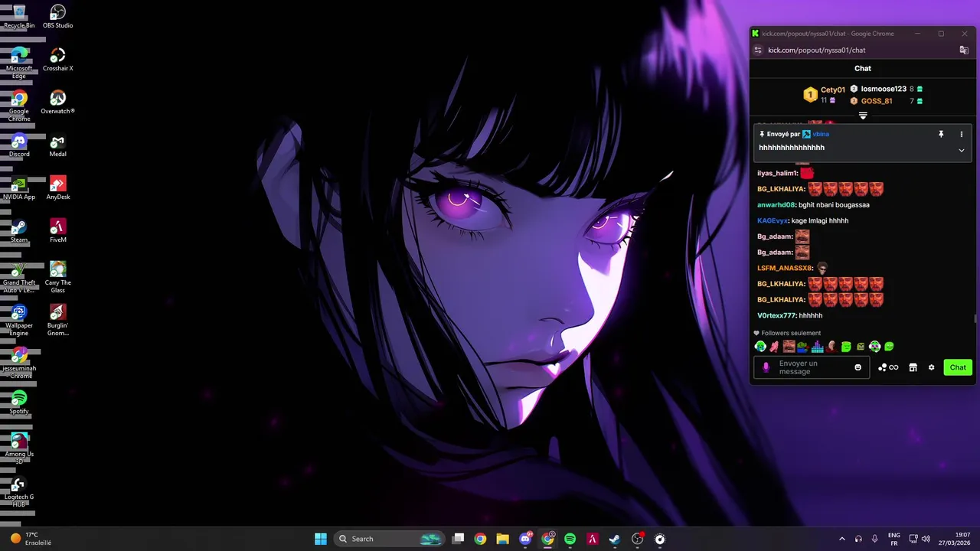View site information icon beside URL

758,50
